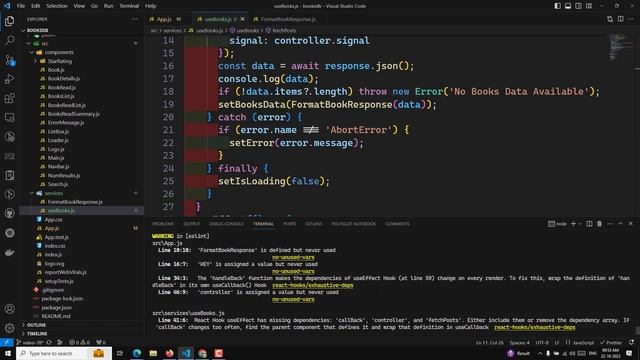Click the Prettier status bar button

611,342
